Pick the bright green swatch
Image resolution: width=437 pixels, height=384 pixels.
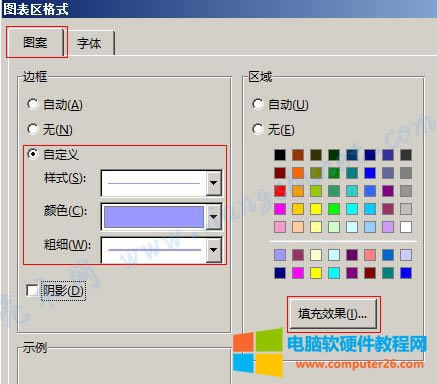(334, 209)
